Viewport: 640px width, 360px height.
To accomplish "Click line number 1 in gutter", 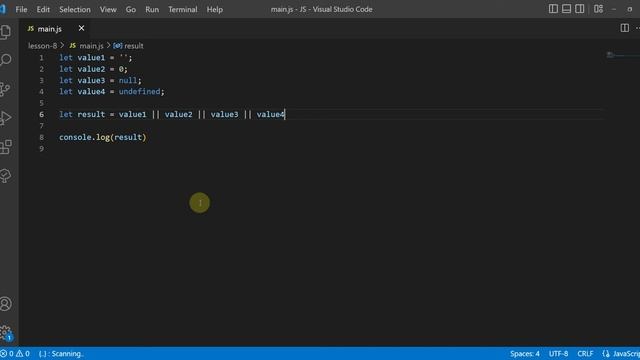I will (x=41, y=58).
